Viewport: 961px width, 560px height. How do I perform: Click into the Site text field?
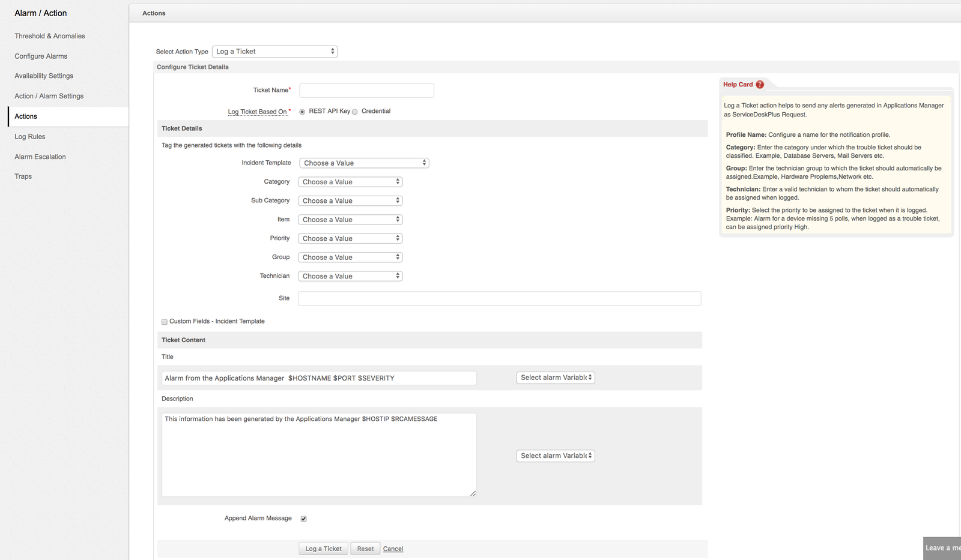[x=499, y=298]
